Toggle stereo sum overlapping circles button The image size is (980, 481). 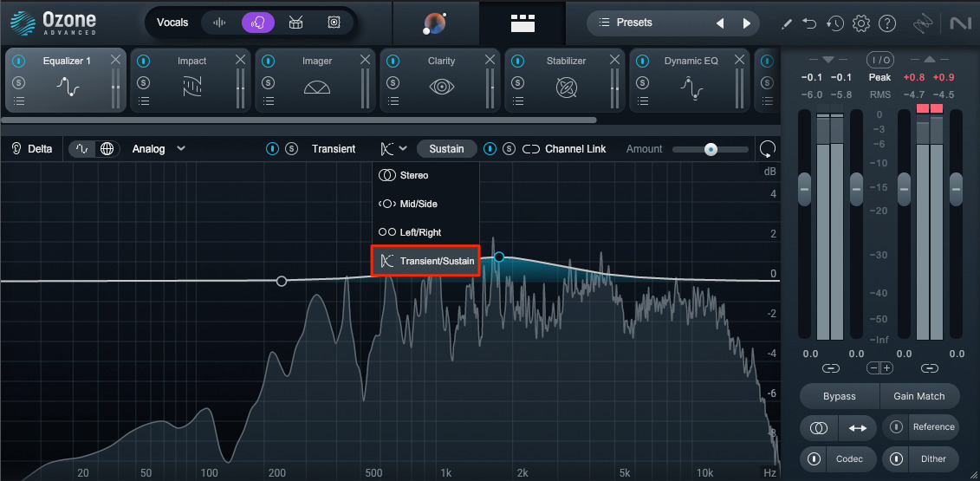819,428
